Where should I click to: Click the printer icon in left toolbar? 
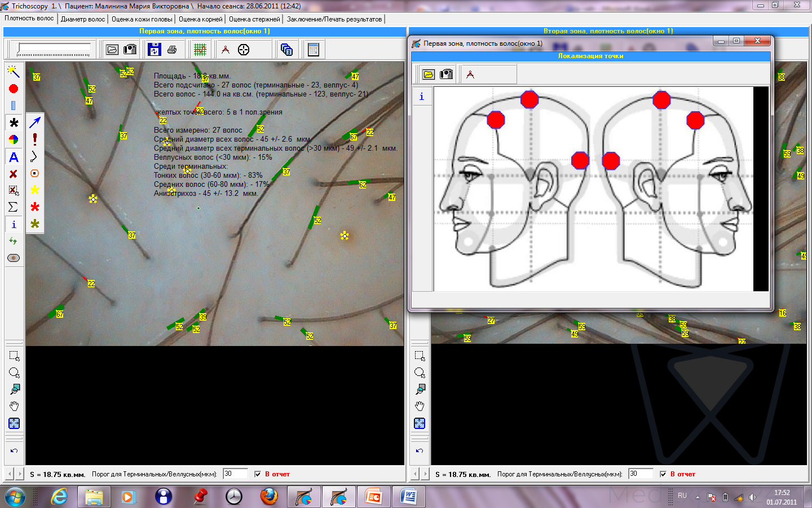point(172,50)
